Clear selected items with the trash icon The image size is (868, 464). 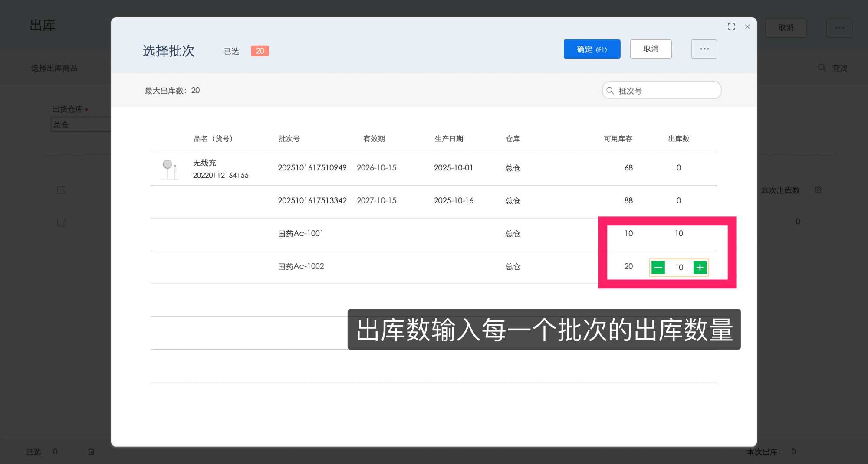point(91,452)
